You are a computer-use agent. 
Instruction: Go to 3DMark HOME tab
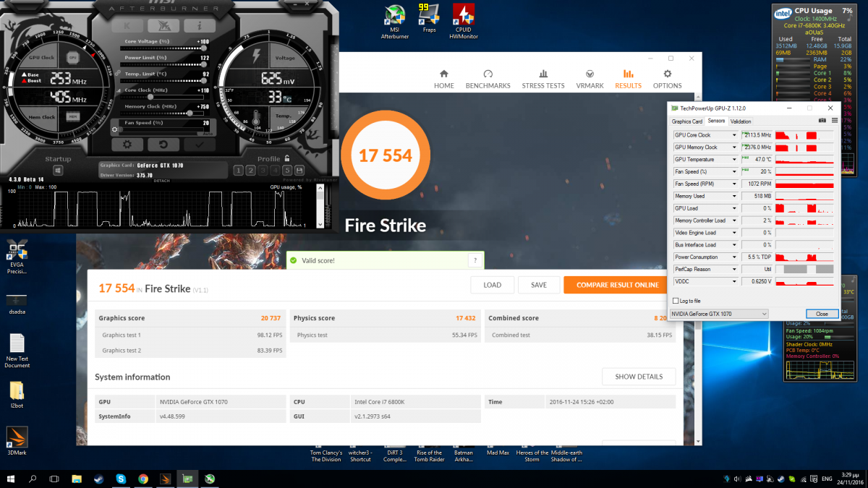pos(444,80)
